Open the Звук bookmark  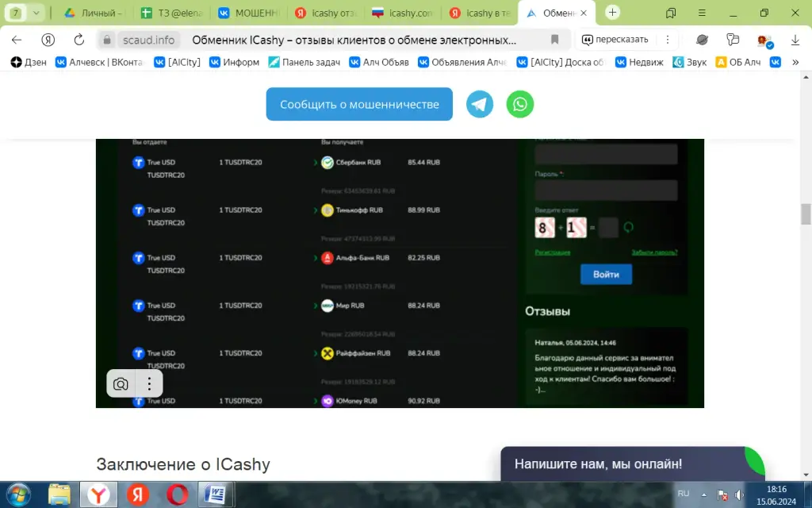click(x=689, y=62)
